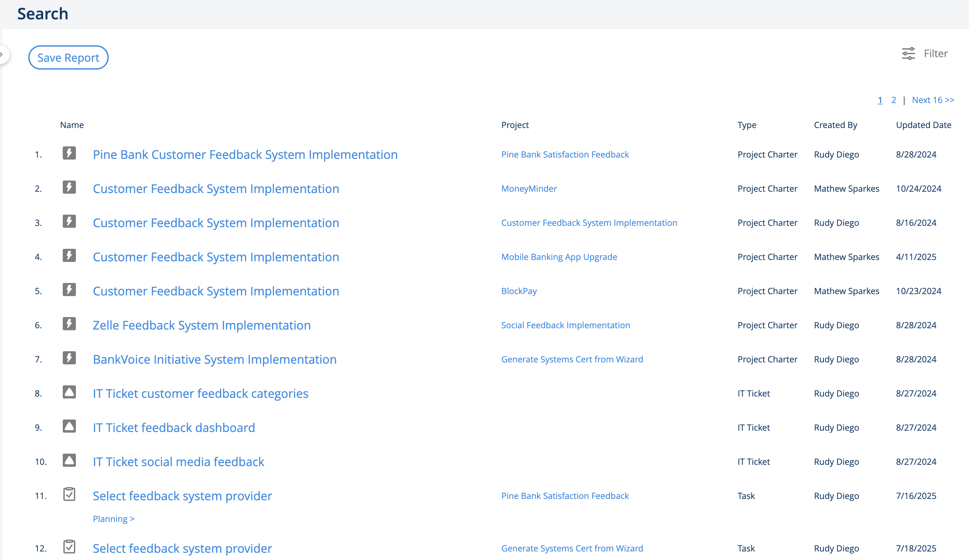Open the BlockPay project

(519, 291)
